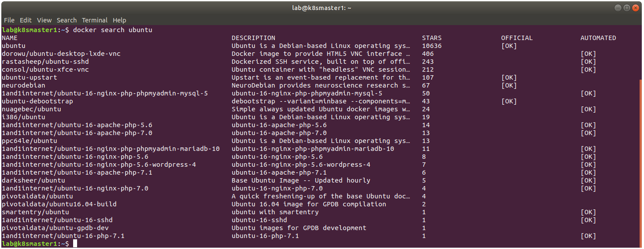This screenshot has width=644, height=249.
Task: Select 'i386/ubuntu' image name
Action: click(23, 117)
